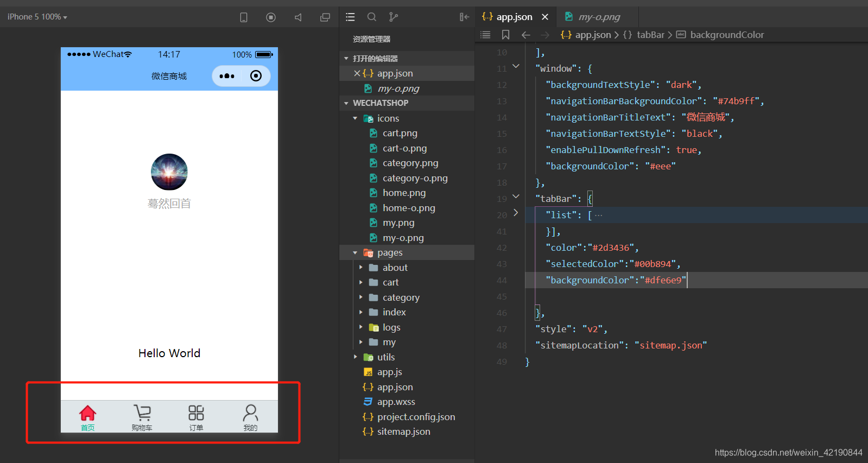Detach the simulator window icon

tap(325, 17)
